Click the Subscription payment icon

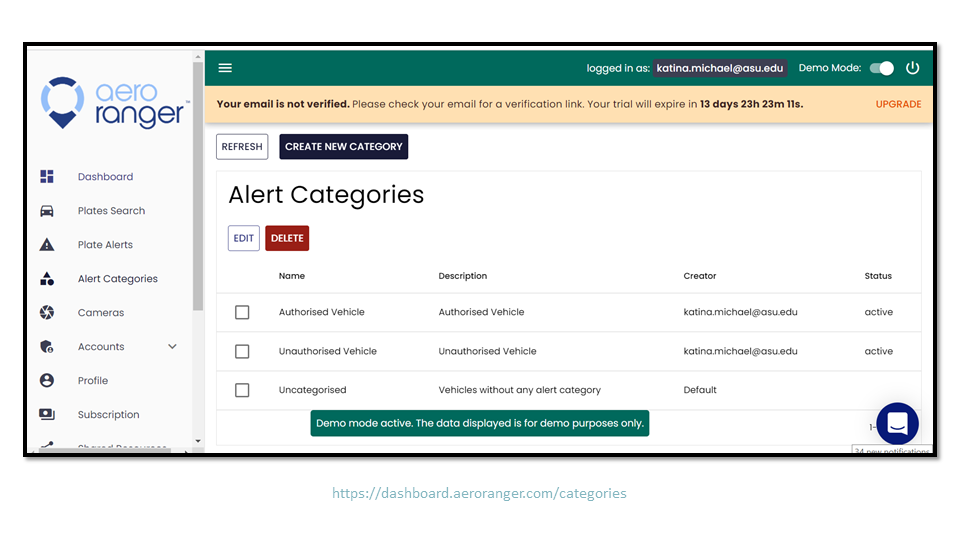point(47,414)
